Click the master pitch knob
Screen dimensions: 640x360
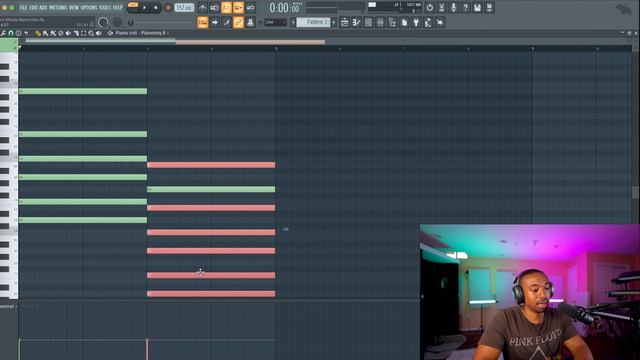[118, 22]
